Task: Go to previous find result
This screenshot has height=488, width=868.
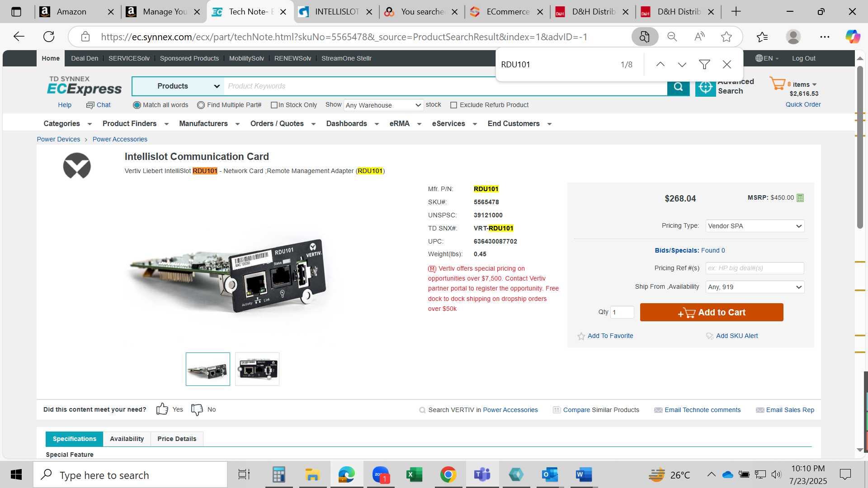Action: (x=660, y=65)
